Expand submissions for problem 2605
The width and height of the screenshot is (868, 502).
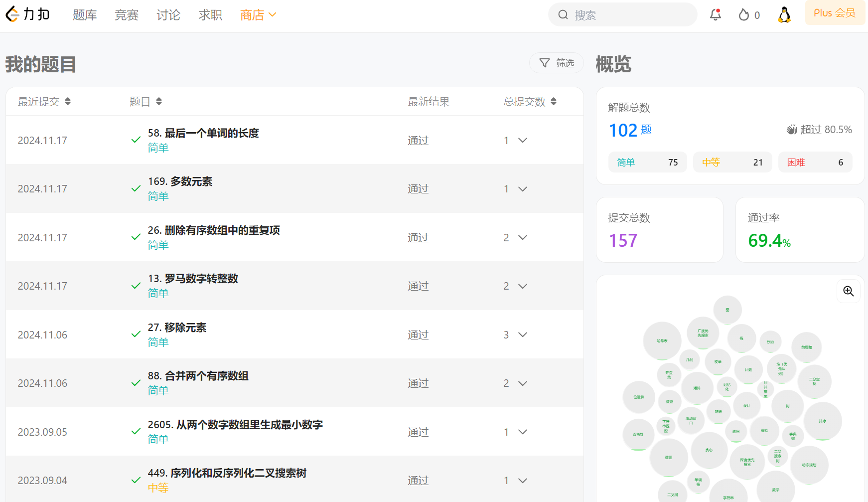[x=523, y=432]
